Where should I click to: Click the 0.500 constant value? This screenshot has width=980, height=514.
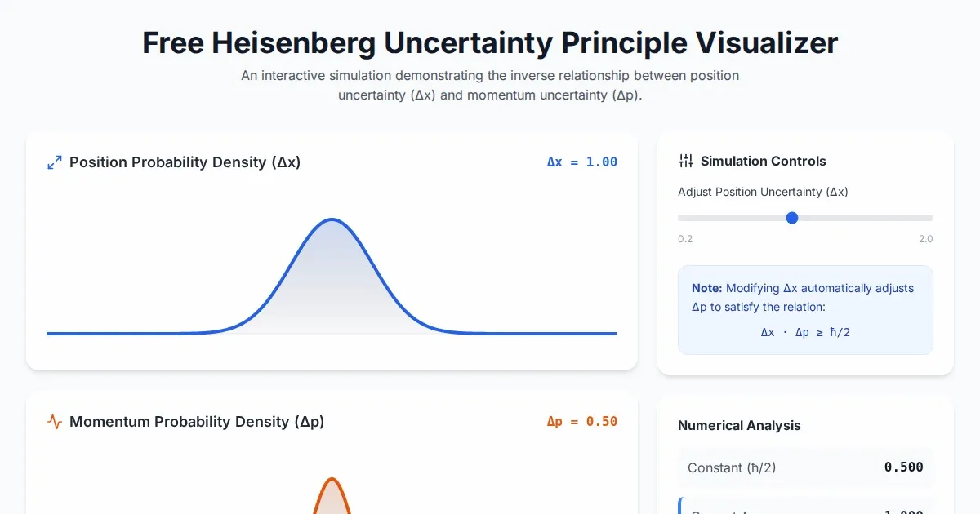point(903,467)
